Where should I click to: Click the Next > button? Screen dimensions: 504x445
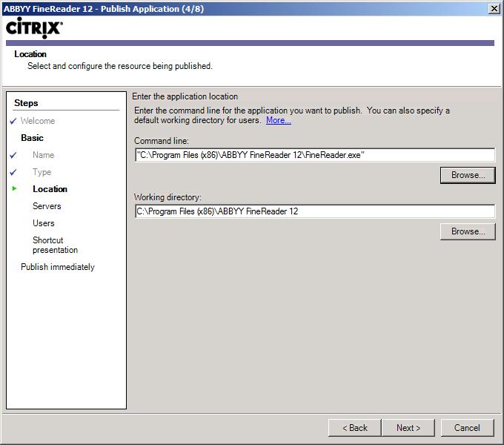[x=408, y=428]
